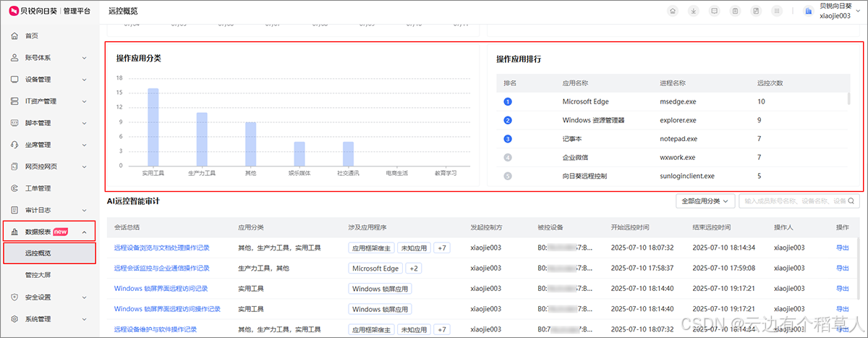868x338 pixels.
Task: Click the 系统管理 gear icon
Action: pos(14,318)
